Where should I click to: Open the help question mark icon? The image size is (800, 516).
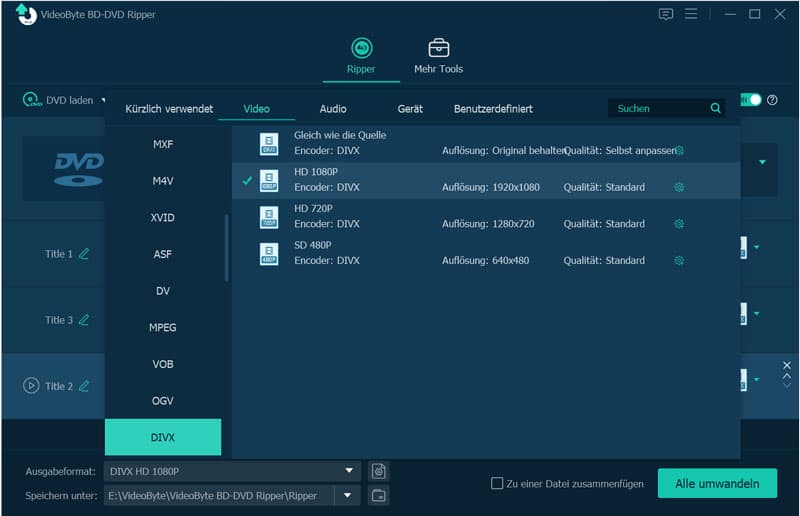(772, 100)
